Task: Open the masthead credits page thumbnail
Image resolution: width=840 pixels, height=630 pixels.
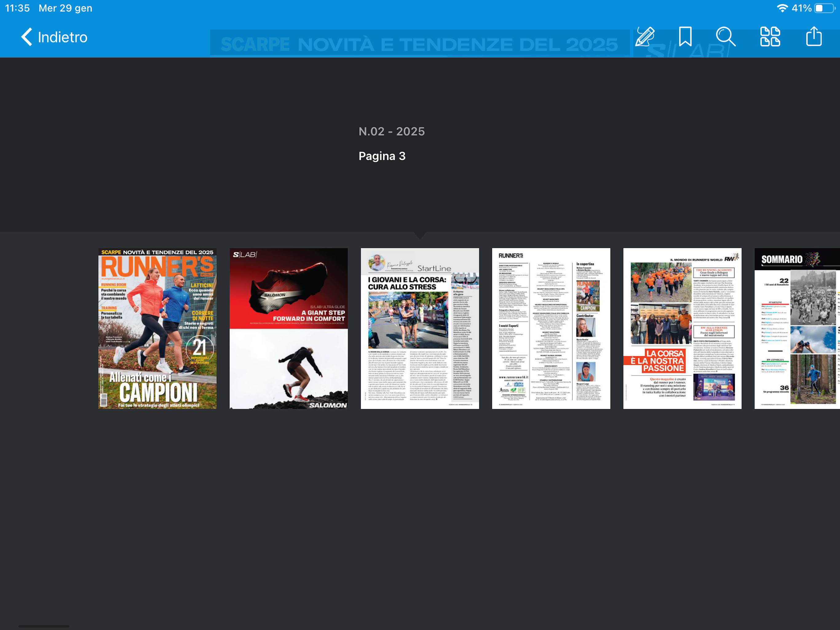Action: point(551,328)
